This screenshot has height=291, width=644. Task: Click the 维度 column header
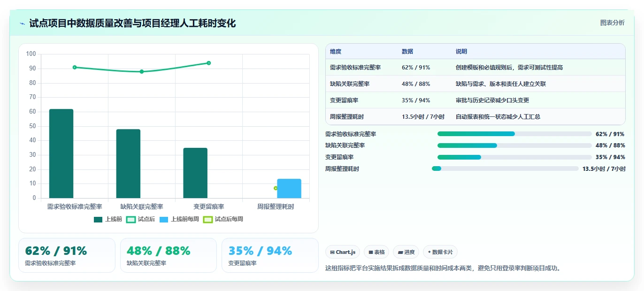click(336, 52)
